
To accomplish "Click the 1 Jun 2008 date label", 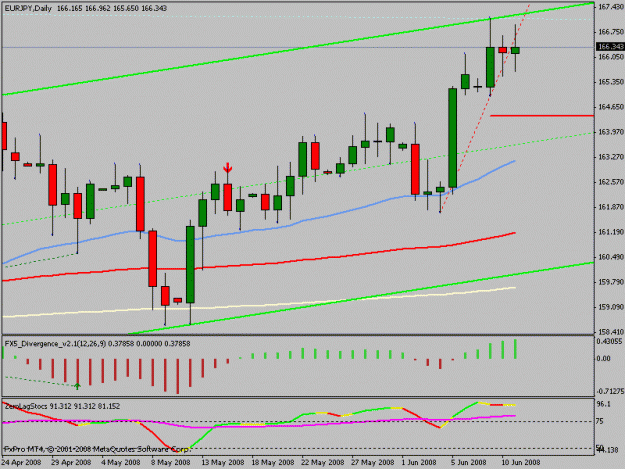I will [x=419, y=462].
